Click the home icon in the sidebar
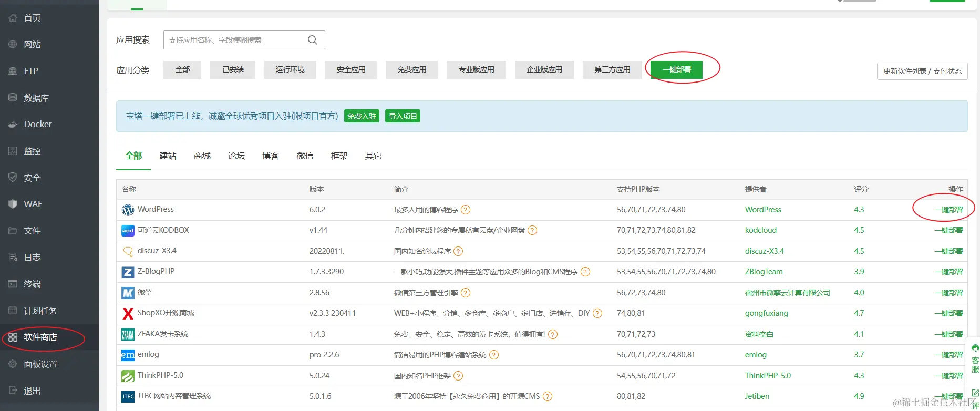This screenshot has width=980, height=411. (13, 18)
